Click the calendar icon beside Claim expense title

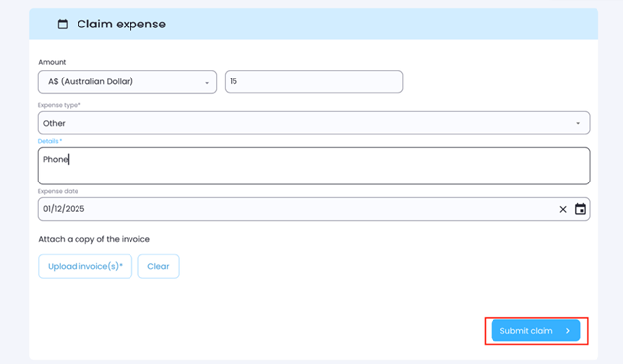[x=63, y=25]
